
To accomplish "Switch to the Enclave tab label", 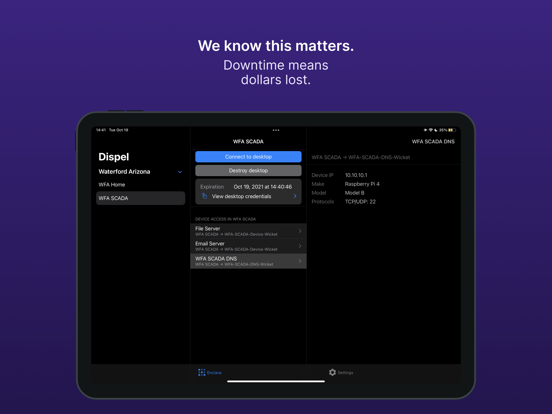I will coord(214,373).
